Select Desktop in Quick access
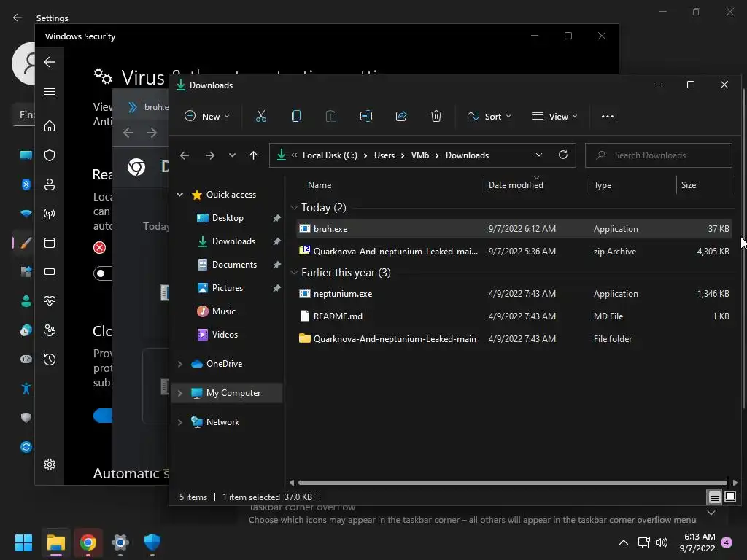The height and width of the screenshot is (560, 747). [x=228, y=217]
